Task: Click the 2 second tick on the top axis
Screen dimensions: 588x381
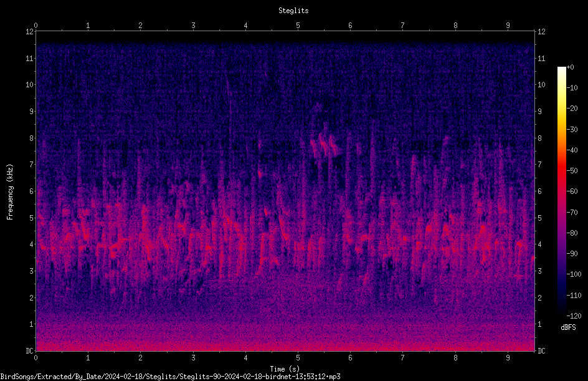Action: click(141, 26)
